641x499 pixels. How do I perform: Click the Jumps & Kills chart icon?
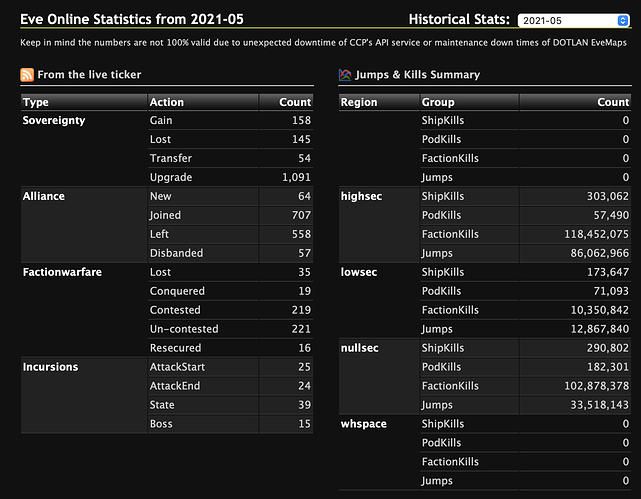click(x=345, y=75)
